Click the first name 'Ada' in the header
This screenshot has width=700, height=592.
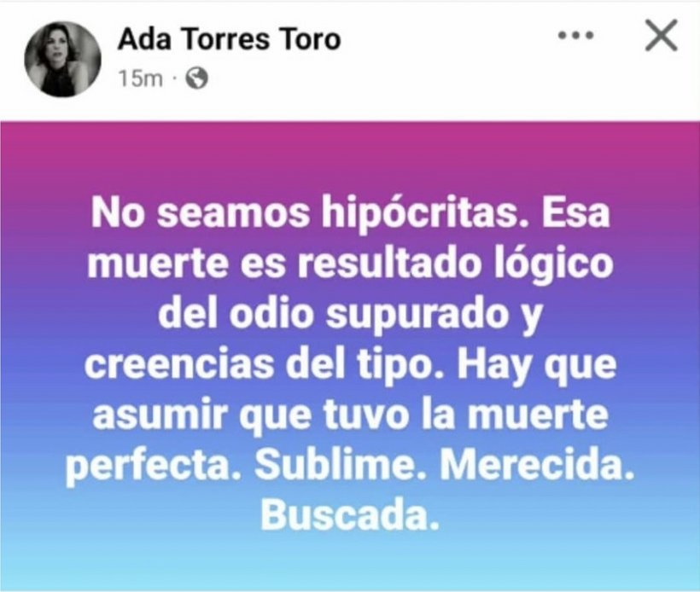[144, 39]
